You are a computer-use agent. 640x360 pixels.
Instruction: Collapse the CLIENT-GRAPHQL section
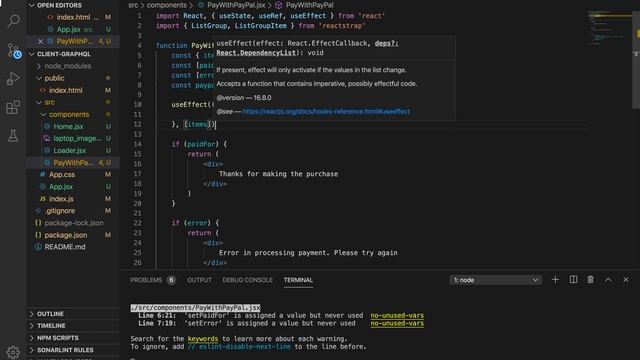click(x=31, y=54)
